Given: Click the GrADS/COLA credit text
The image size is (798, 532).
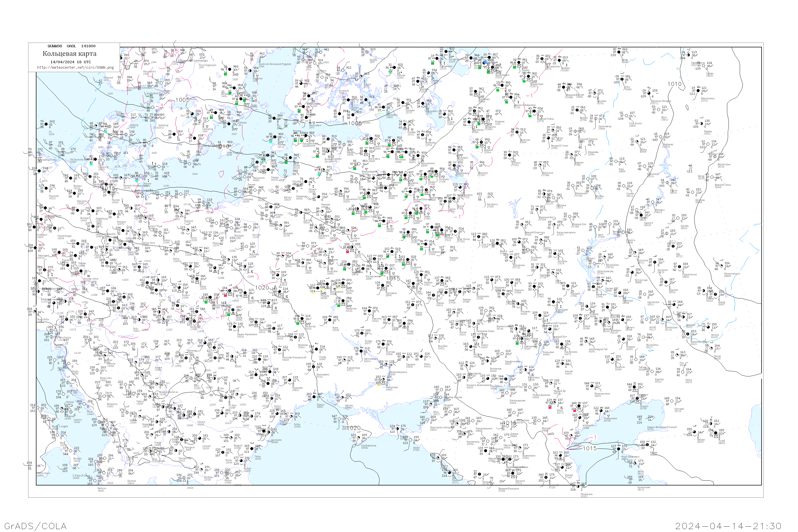Looking at the screenshot, I should pos(35,526).
